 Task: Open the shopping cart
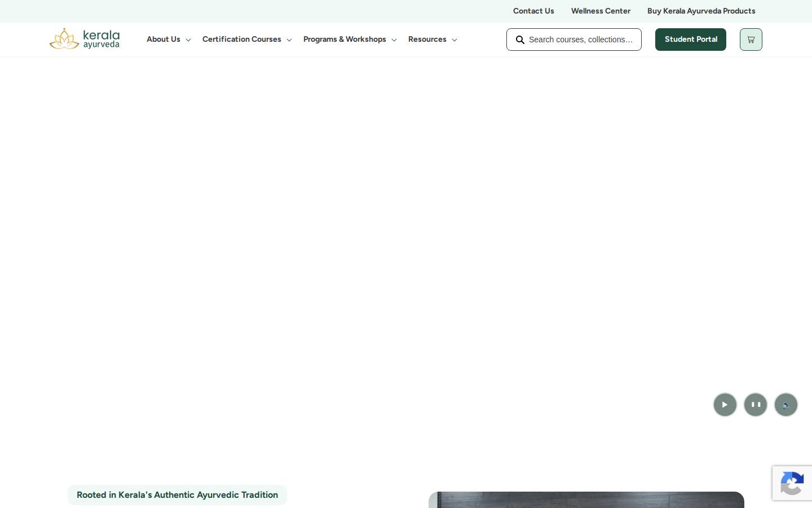tap(751, 40)
